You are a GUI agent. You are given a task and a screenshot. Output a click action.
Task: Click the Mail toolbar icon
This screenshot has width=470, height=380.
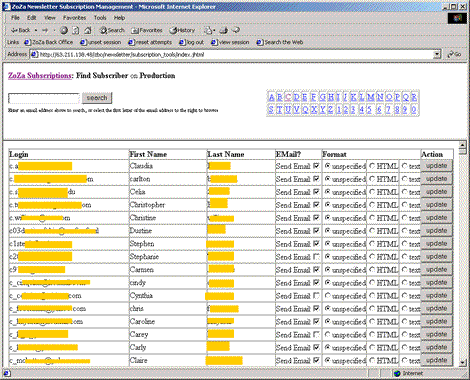pyautogui.click(x=208, y=30)
